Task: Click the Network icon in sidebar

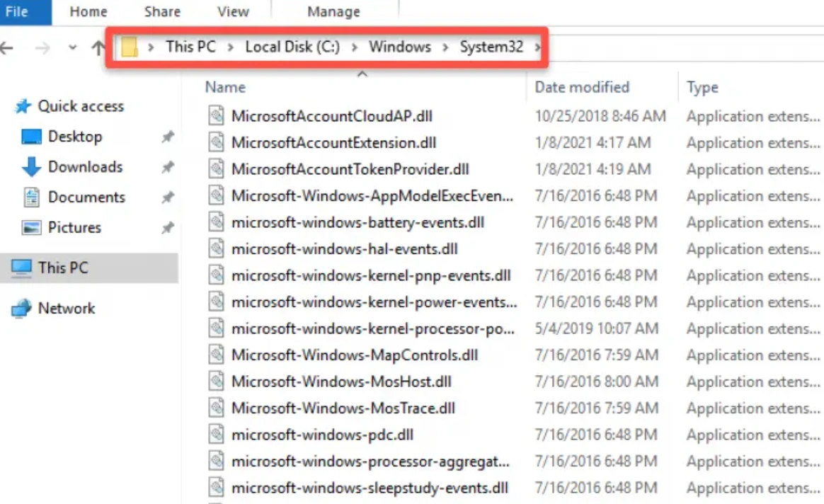Action: [21, 309]
